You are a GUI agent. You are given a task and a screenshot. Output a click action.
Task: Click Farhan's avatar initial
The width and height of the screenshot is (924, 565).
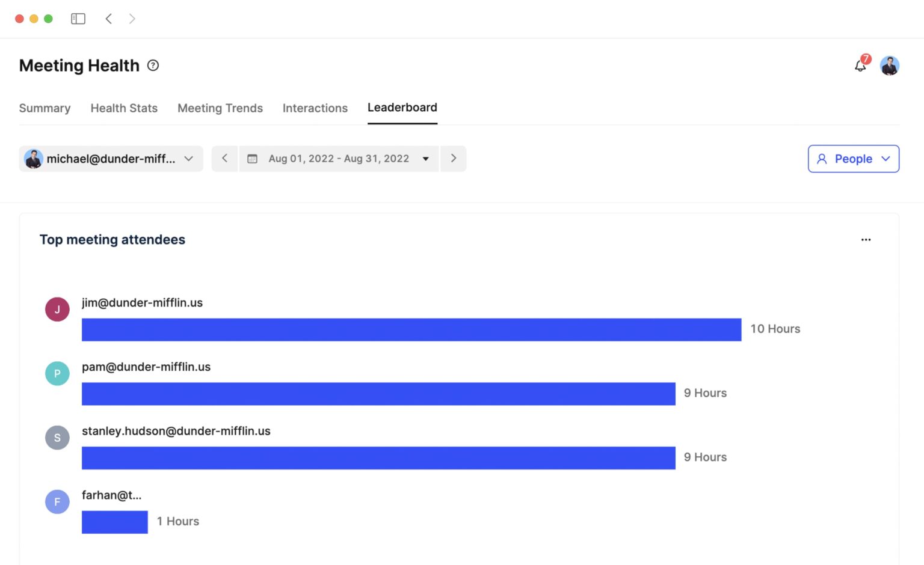click(x=57, y=501)
